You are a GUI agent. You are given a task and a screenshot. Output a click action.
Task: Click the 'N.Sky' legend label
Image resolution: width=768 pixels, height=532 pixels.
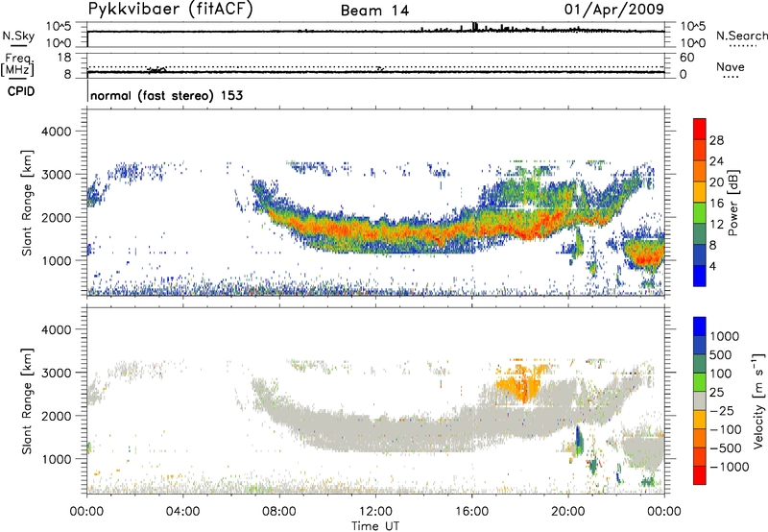click(x=18, y=36)
